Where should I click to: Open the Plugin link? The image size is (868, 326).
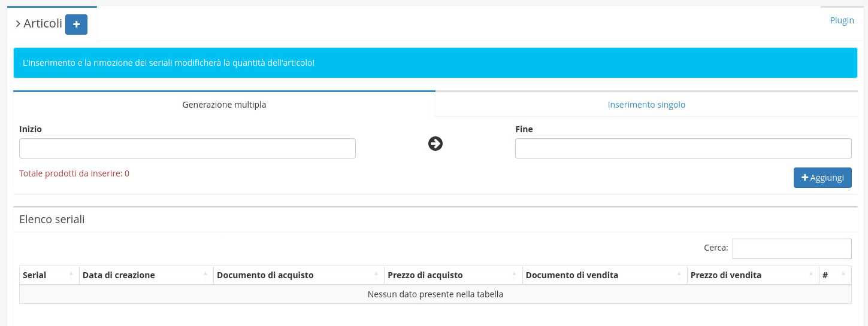coord(842,20)
